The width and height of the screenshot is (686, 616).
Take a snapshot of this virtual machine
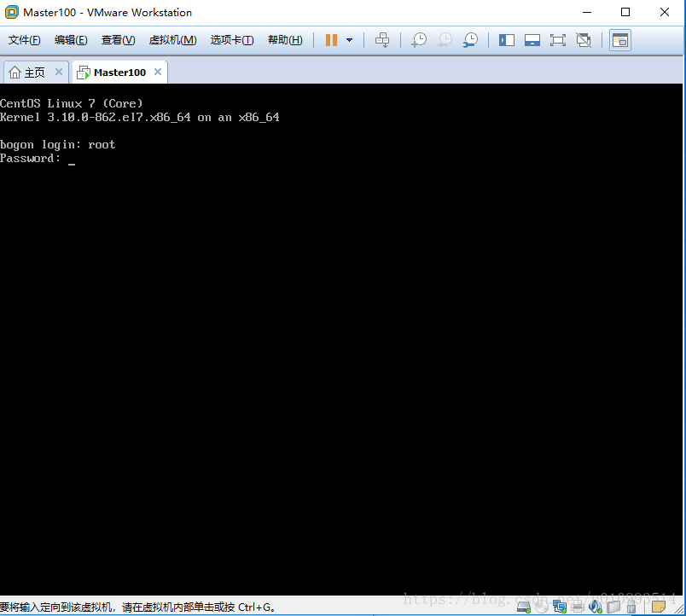pos(419,40)
